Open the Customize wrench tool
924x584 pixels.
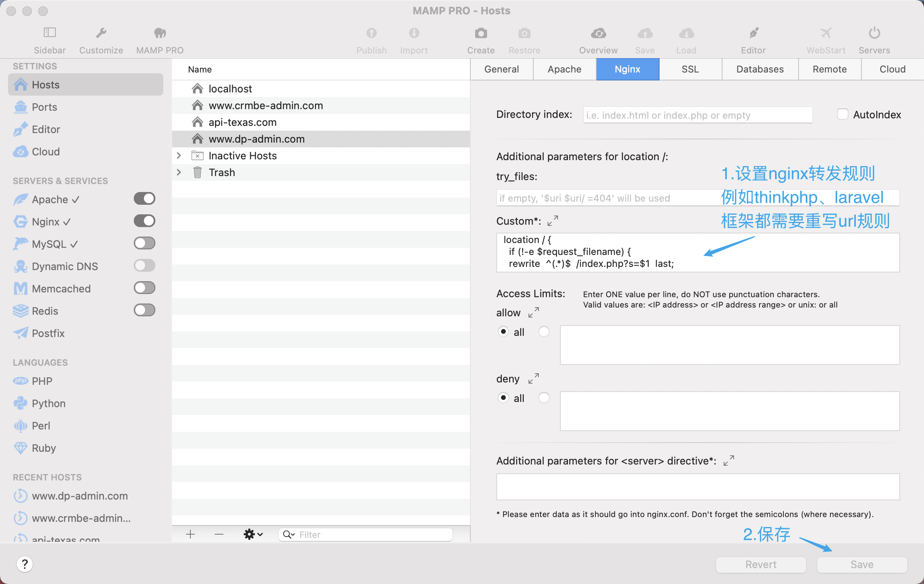tap(101, 33)
